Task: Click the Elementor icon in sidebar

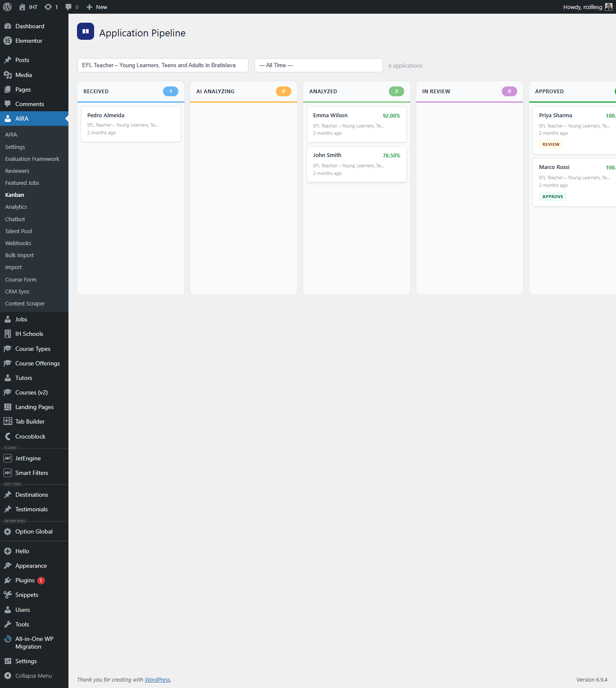Action: click(8, 41)
